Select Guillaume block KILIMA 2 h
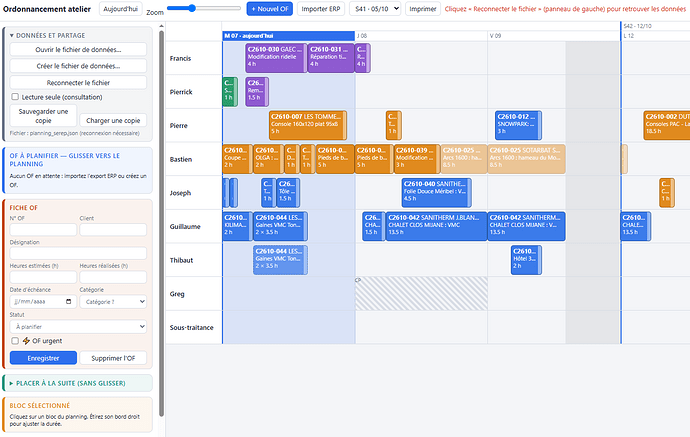The width and height of the screenshot is (690, 437). 238,226
